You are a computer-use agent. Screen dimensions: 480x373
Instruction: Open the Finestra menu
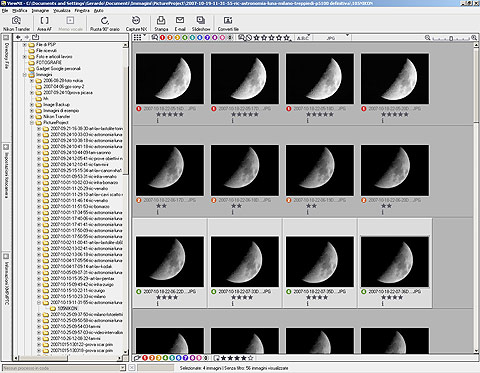tap(82, 11)
